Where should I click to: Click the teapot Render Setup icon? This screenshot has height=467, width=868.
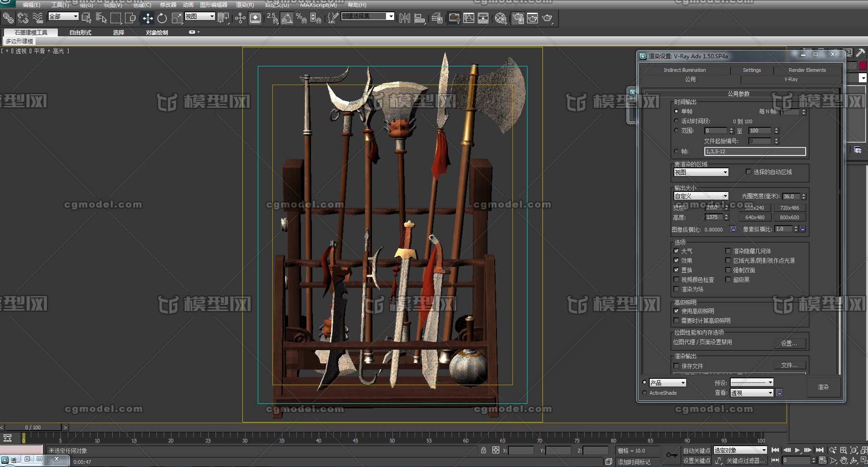click(518, 18)
